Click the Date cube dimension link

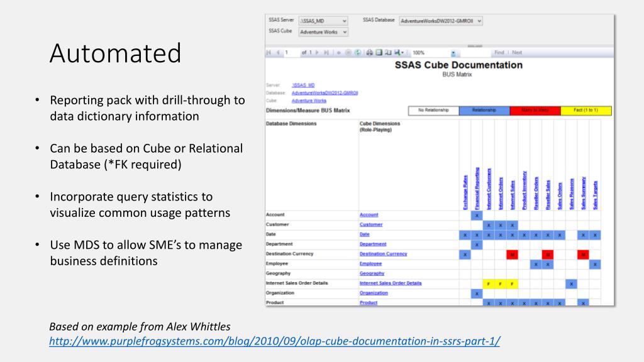coord(364,234)
